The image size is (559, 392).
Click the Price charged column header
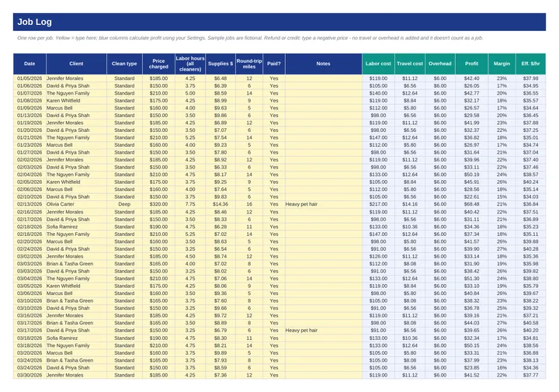[158, 64]
